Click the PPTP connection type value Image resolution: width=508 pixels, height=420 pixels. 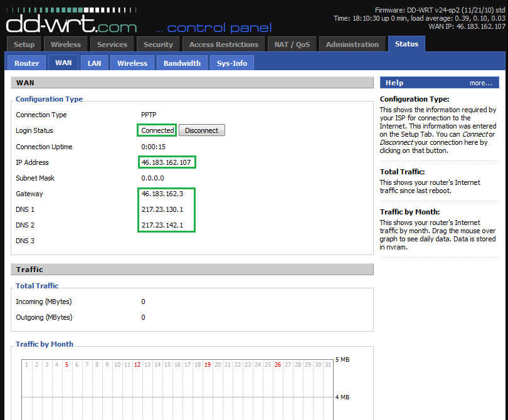[149, 115]
